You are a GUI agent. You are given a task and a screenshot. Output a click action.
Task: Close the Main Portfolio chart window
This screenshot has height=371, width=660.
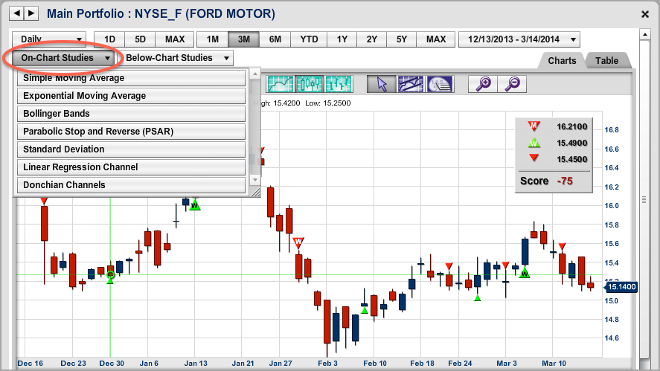645,14
